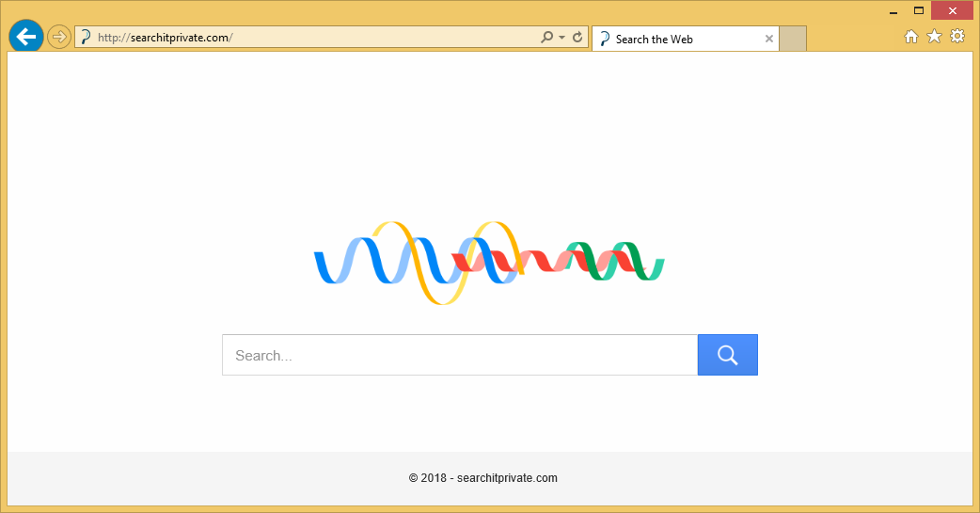Minimize the browser window
Screen dimensions: 980x513
coord(891,11)
